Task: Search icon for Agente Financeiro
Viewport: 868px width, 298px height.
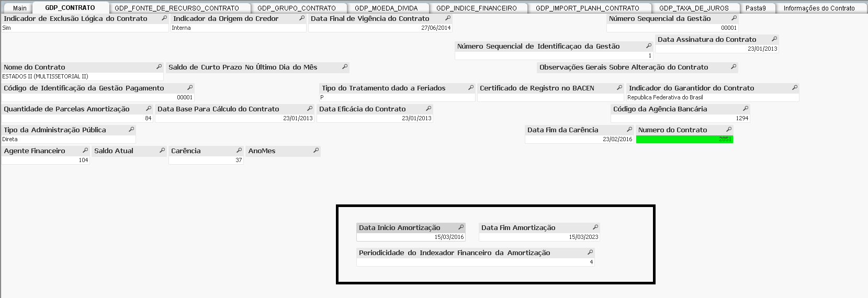Action: click(85, 151)
